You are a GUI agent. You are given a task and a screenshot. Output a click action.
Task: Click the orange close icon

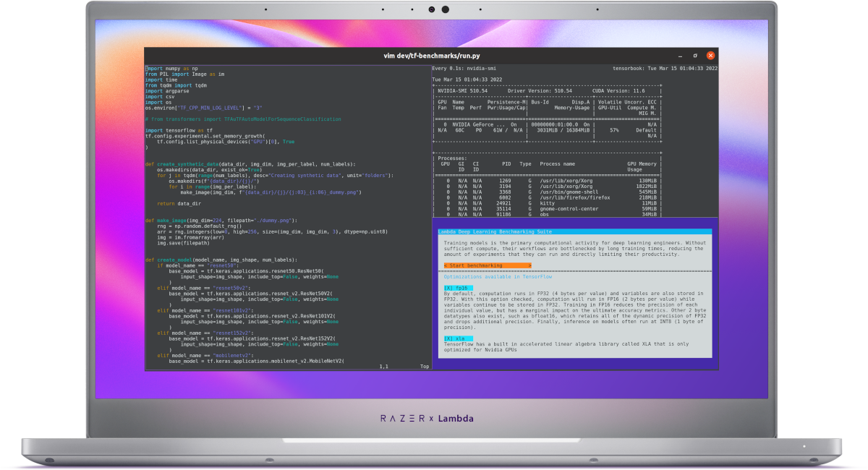pos(710,55)
